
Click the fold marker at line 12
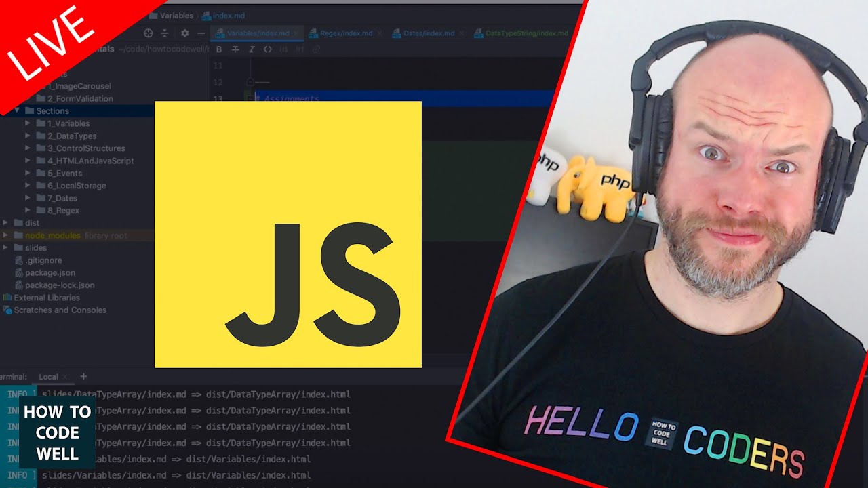click(249, 82)
